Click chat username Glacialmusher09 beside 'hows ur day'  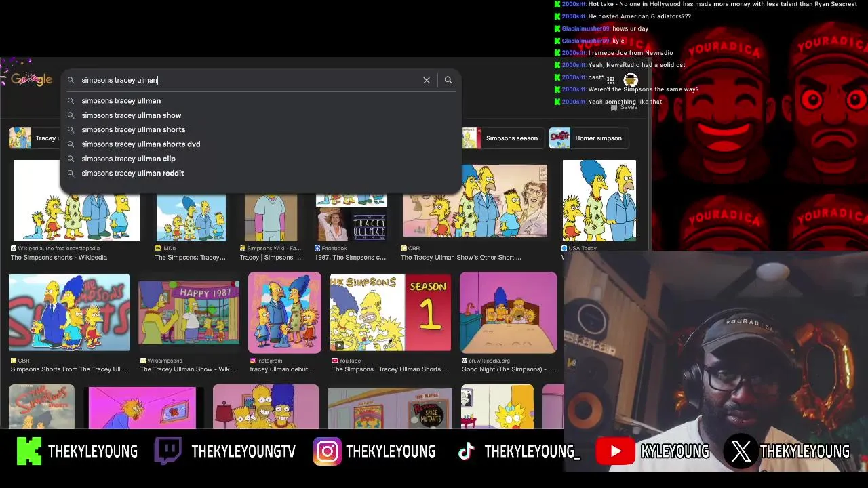pyautogui.click(x=585, y=28)
